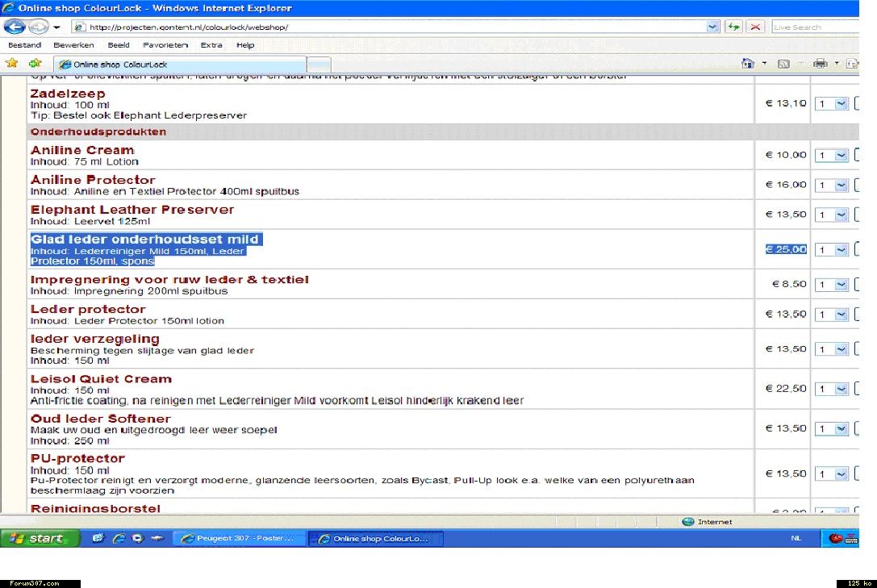Click the € 8,50 price
Viewport: 877px width, 588px height.
[789, 284]
